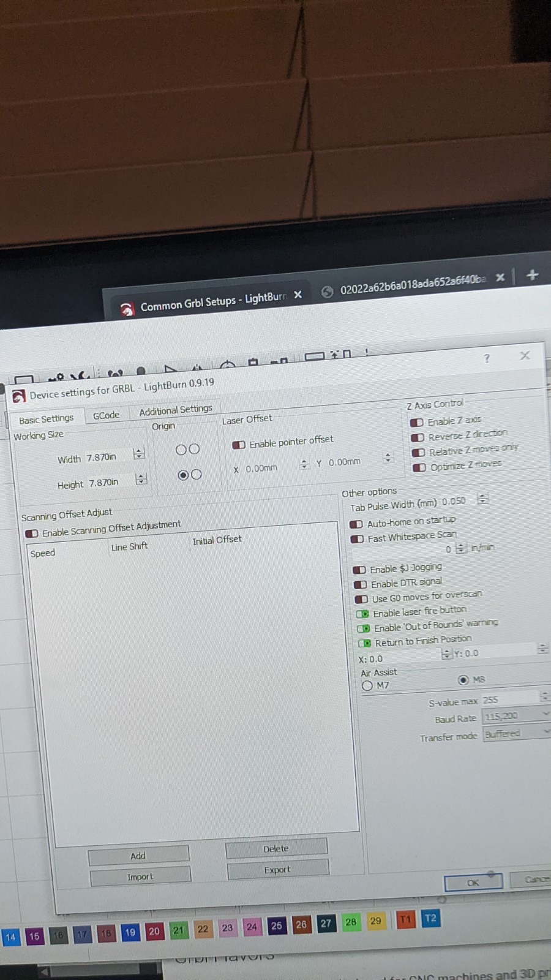The height and width of the screenshot is (980, 551).
Task: Toggle Fast Whitespace Scan
Action: click(x=358, y=539)
